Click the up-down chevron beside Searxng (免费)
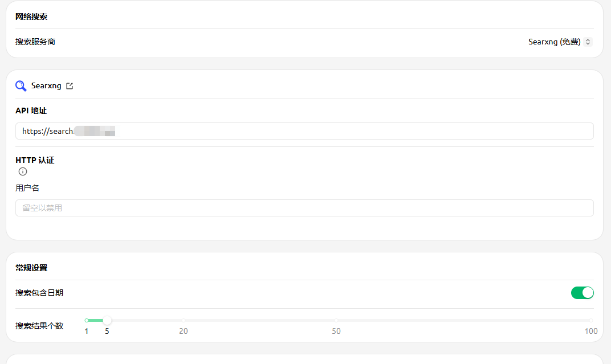 588,42
